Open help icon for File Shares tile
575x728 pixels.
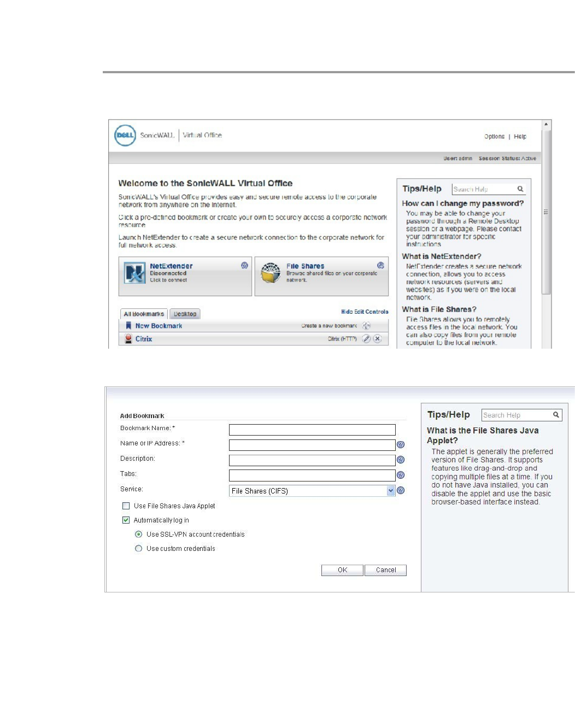[x=380, y=265]
